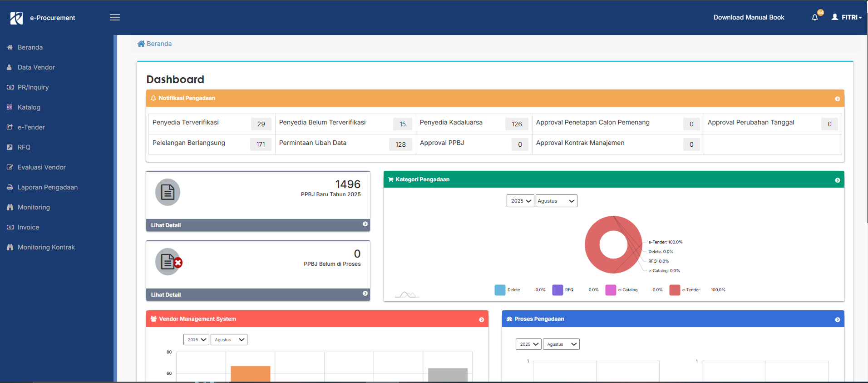Open the Vendor Management month dropdown

(x=229, y=340)
